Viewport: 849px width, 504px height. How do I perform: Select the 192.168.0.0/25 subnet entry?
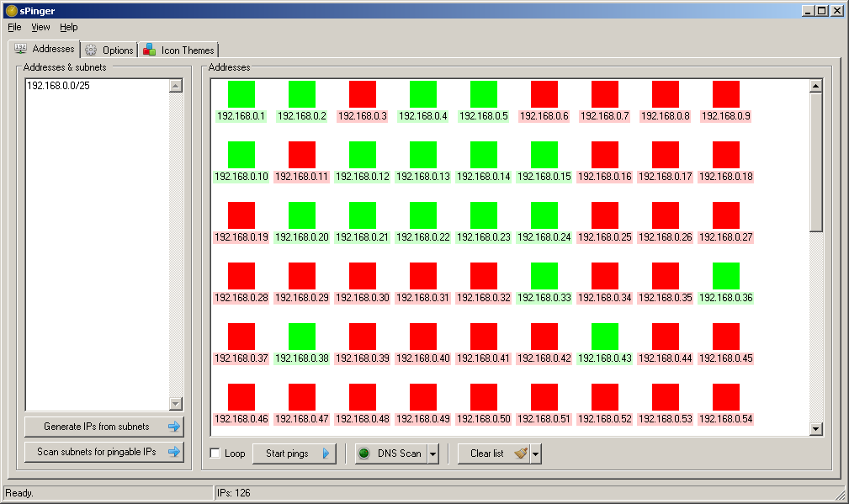(x=58, y=86)
